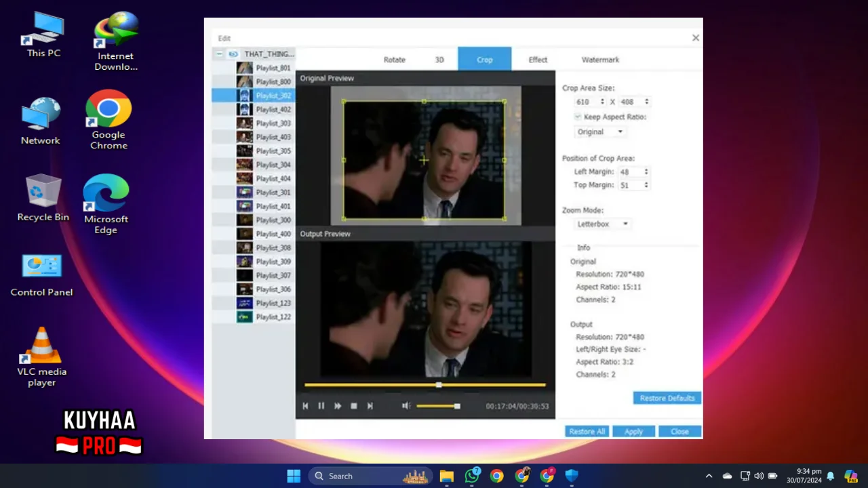This screenshot has width=868, height=488.
Task: Jump to the previous chapter in the player
Action: pyautogui.click(x=305, y=406)
